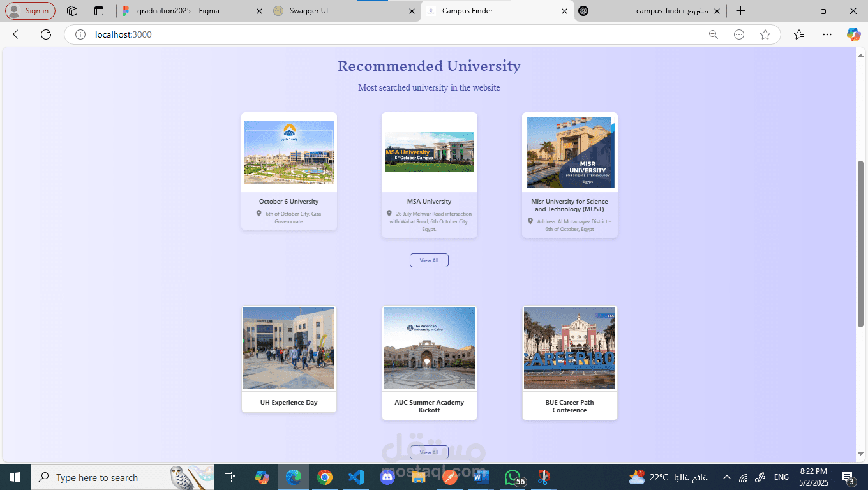Open WhatsApp from taskbar
The width and height of the screenshot is (868, 490).
pos(513,477)
